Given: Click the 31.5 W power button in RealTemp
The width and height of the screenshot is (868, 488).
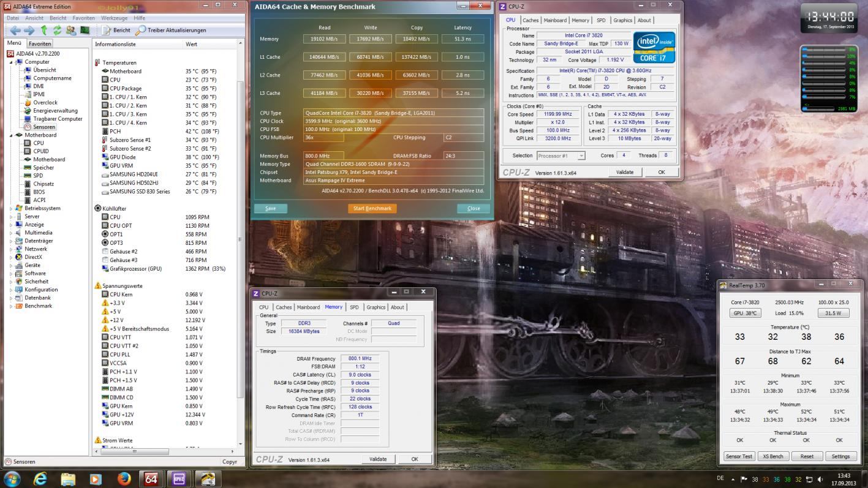Looking at the screenshot, I should tap(833, 313).
